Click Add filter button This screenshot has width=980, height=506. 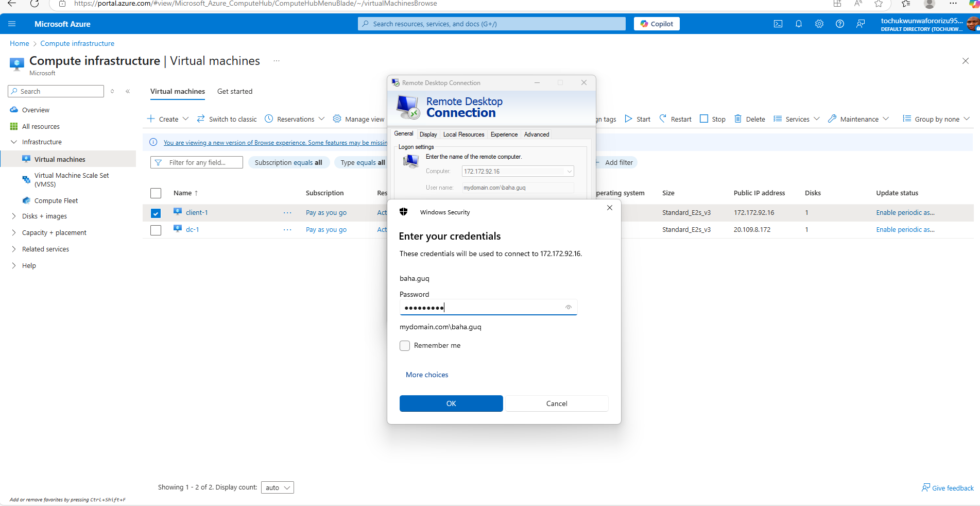[616, 162]
